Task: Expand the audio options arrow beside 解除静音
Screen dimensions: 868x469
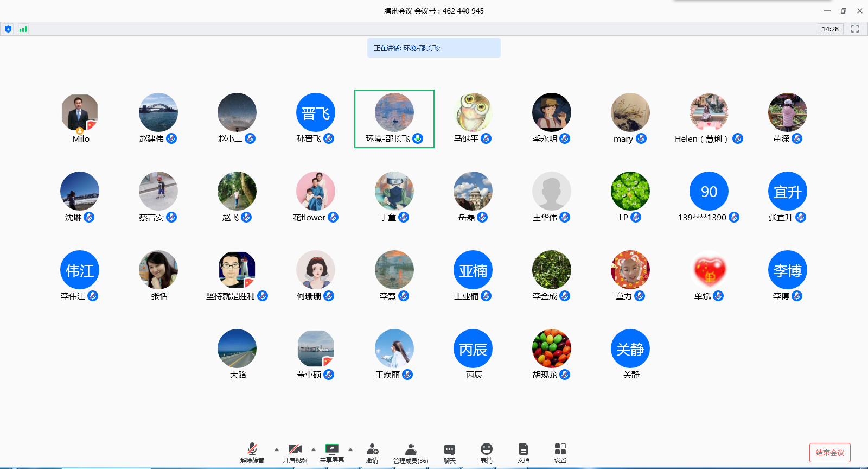Action: 277,449
